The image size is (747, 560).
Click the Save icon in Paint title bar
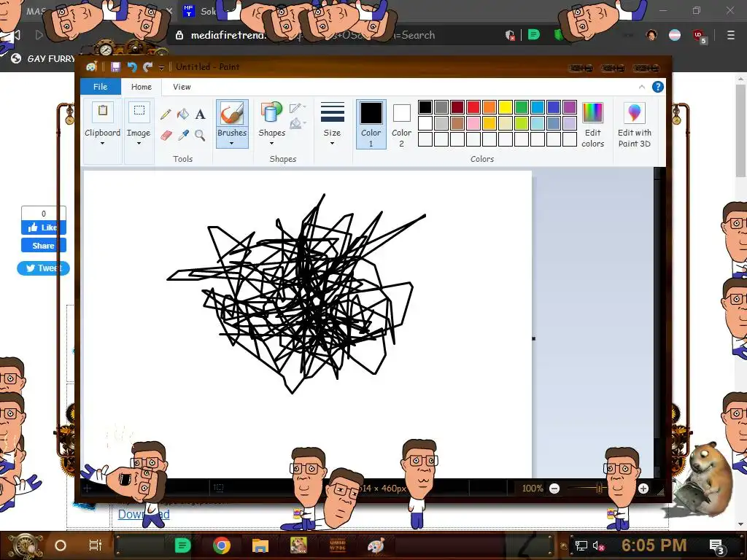tap(115, 67)
